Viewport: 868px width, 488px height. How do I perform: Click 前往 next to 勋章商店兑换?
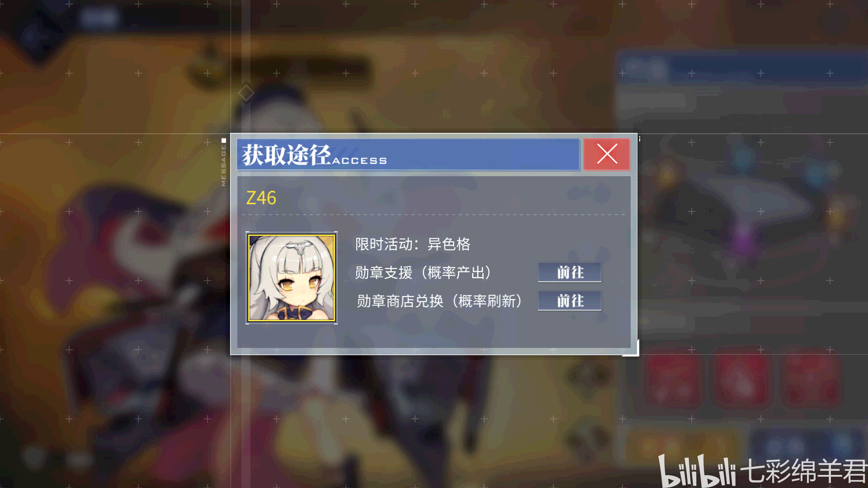tap(570, 300)
